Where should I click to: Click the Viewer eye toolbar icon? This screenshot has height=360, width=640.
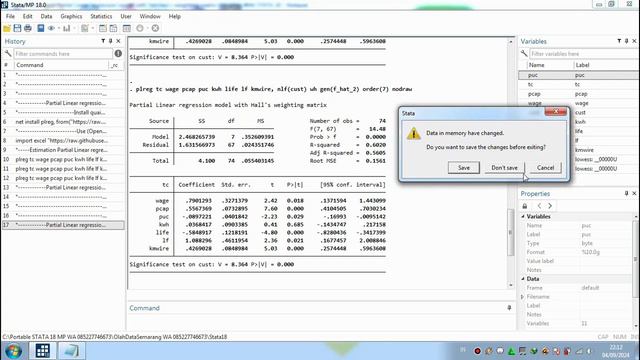51,28
